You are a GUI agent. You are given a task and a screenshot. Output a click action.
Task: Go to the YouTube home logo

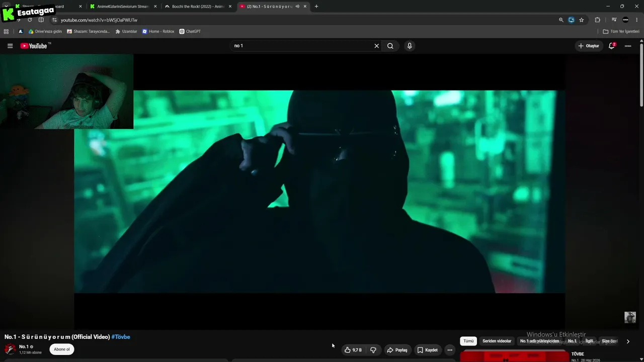click(34, 46)
